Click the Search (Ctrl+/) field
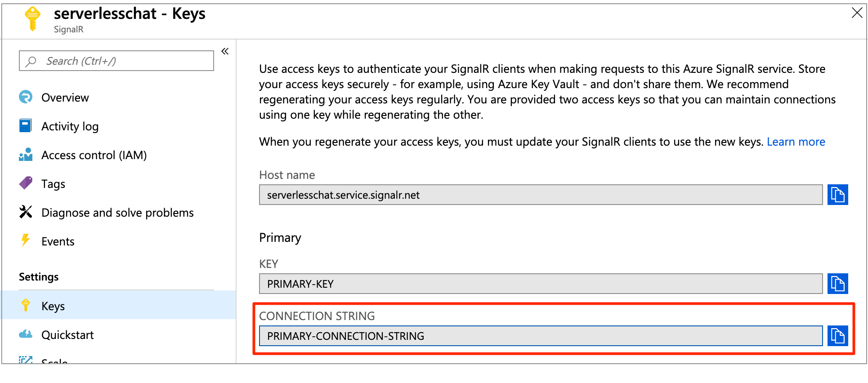868x383 pixels. (116, 60)
